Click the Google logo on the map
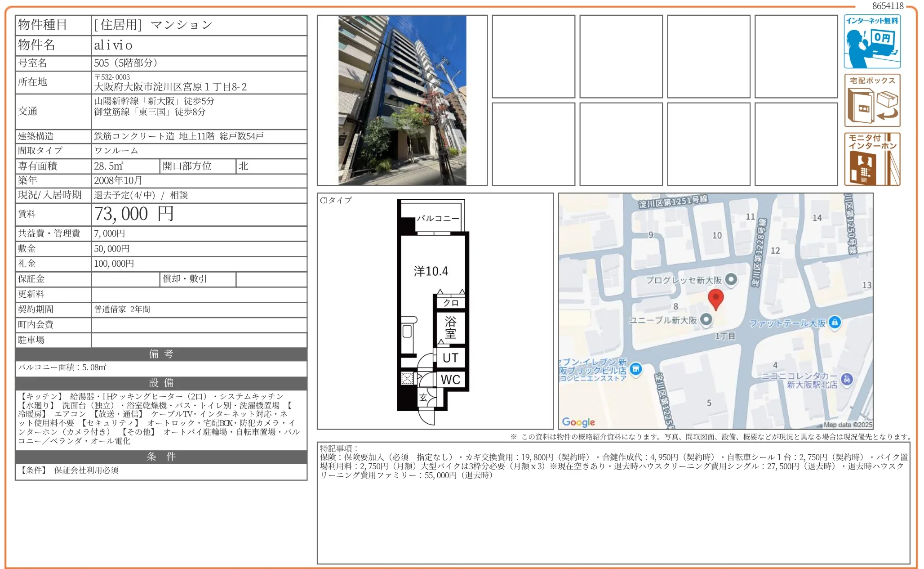The width and height of the screenshot is (924, 569). (578, 422)
